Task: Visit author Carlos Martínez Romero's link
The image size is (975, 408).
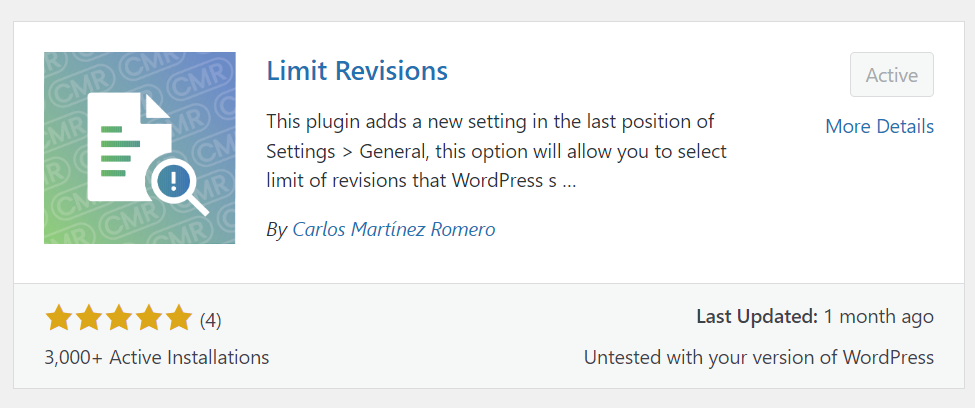Action: point(394,230)
